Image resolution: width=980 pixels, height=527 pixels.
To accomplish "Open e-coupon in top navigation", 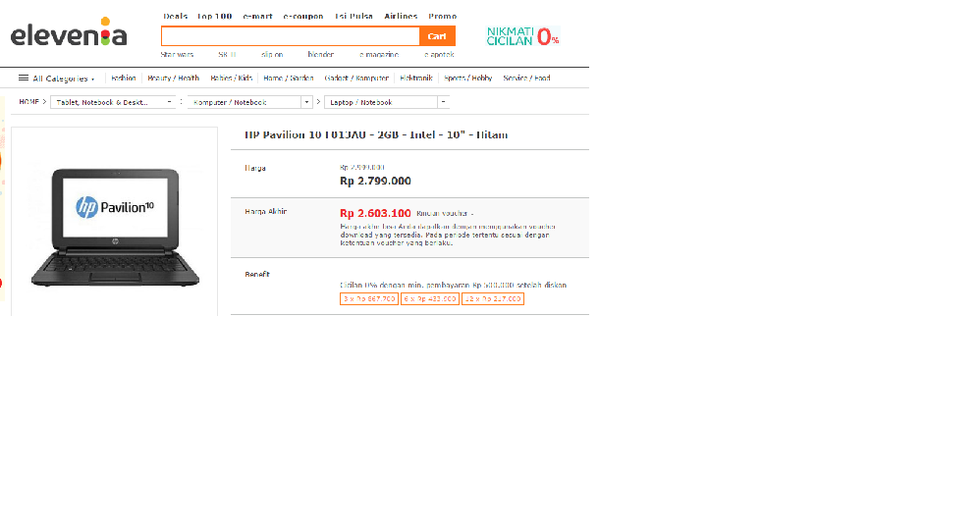I will click(303, 17).
